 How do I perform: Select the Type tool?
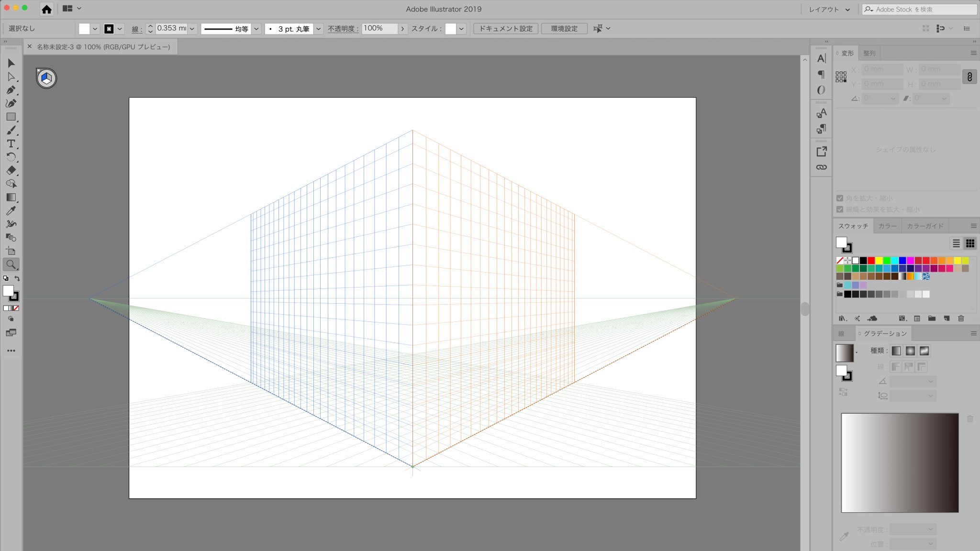pyautogui.click(x=11, y=143)
